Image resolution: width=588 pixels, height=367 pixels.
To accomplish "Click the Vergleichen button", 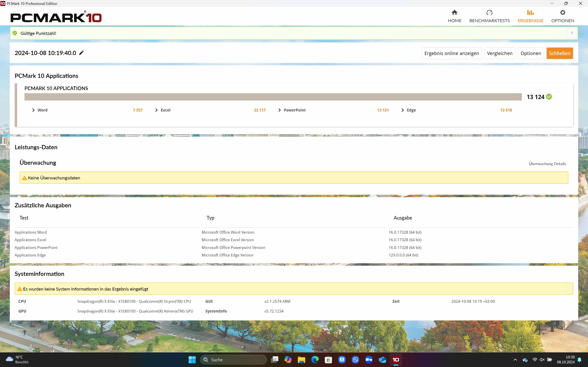I will click(500, 53).
